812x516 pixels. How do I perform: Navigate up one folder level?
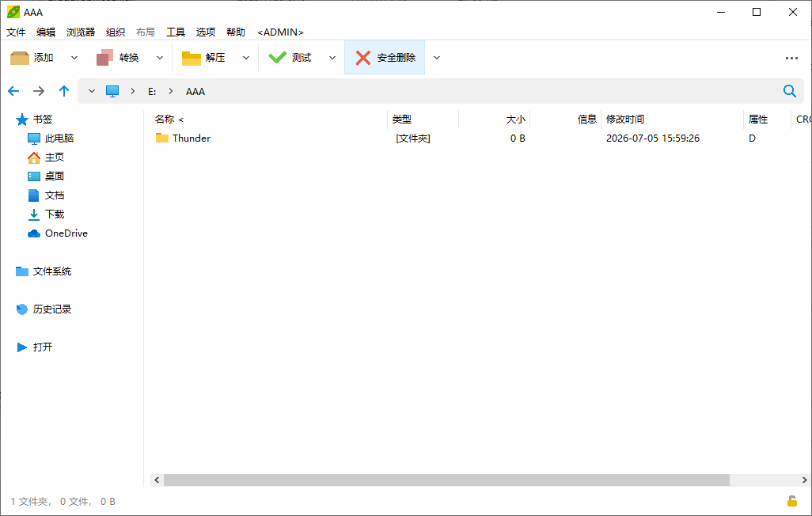[64, 91]
